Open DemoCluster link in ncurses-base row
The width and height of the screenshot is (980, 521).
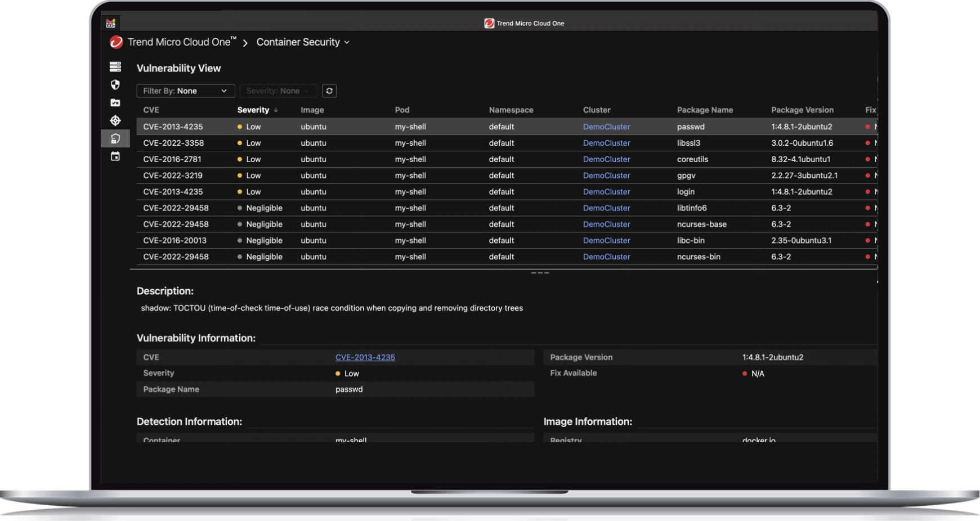(x=606, y=224)
